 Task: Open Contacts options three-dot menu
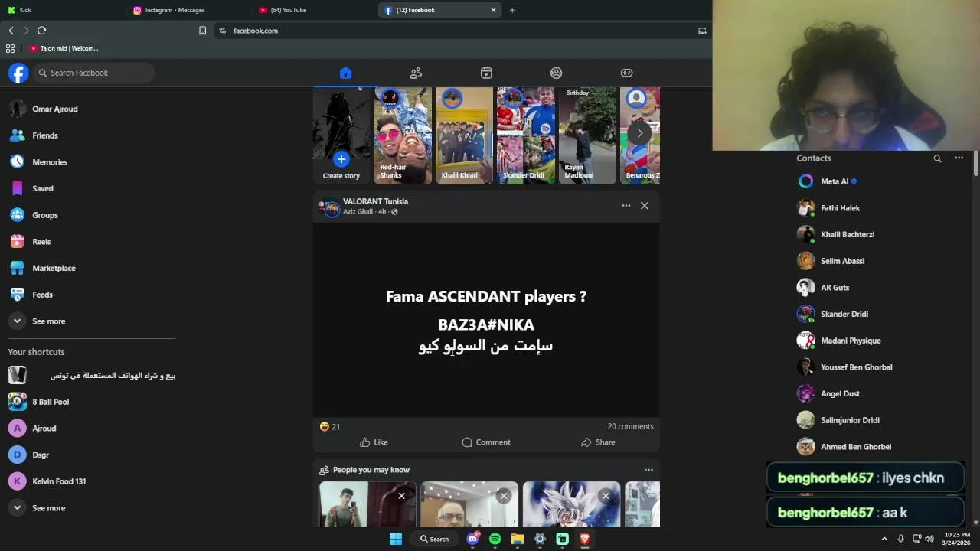pos(959,158)
